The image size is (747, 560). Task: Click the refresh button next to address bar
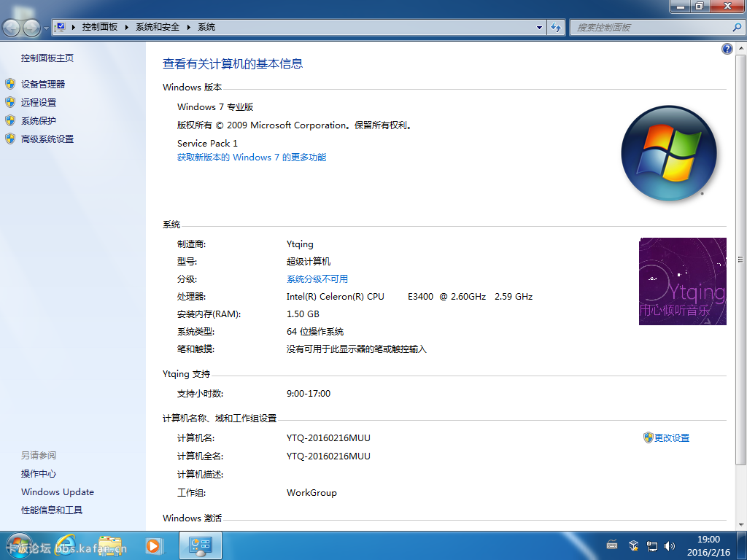pos(556,27)
